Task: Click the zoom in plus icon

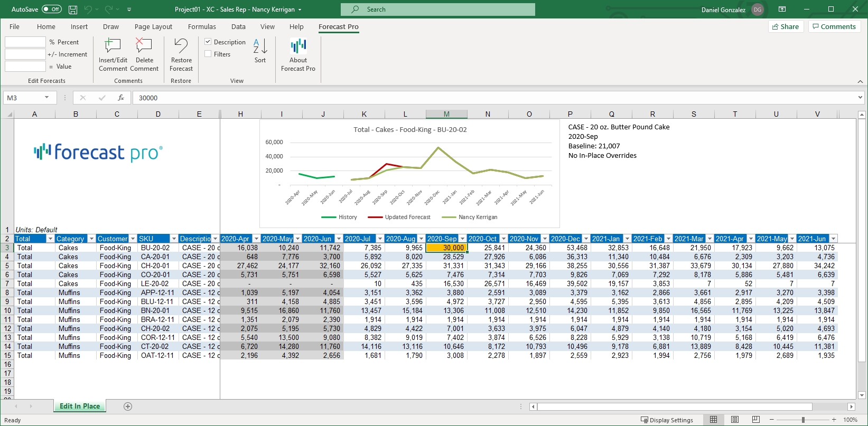Action: pos(834,420)
